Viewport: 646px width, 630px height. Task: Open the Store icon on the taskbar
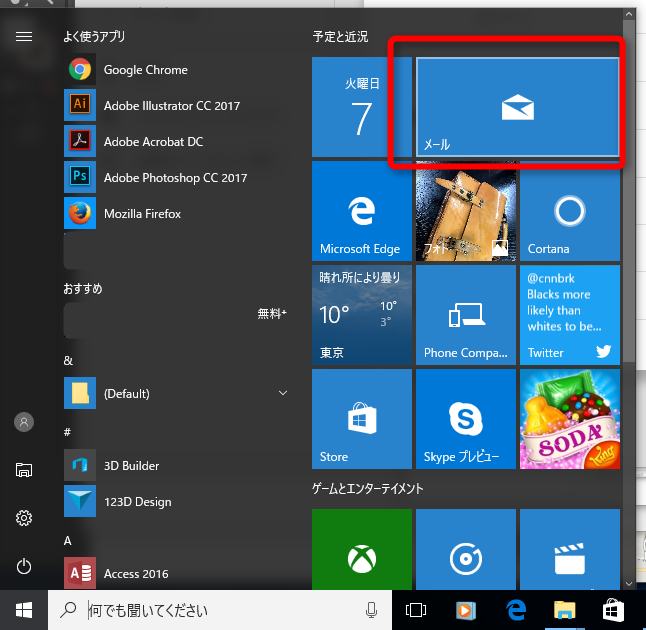(x=613, y=610)
